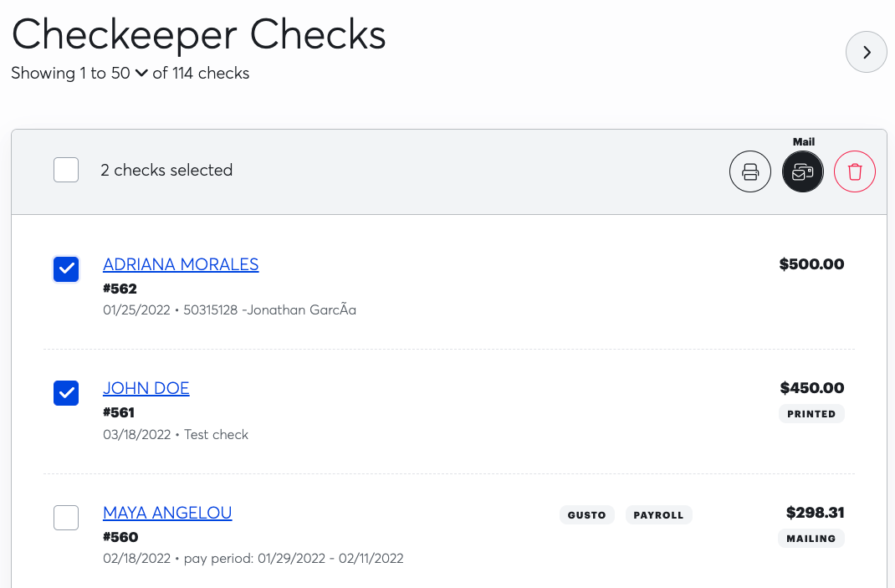Click the MAILING status badge
Image resolution: width=895 pixels, height=588 pixels.
[811, 539]
